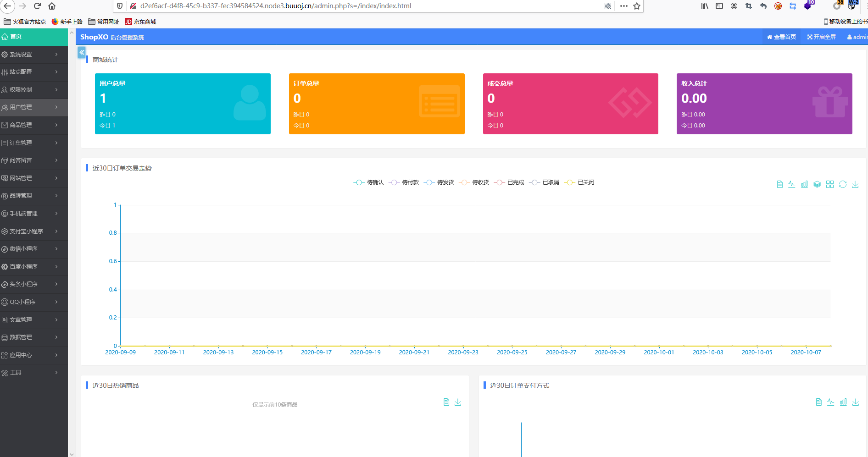Open the admin account menu
Image resolution: width=868 pixels, height=457 pixels.
857,37
